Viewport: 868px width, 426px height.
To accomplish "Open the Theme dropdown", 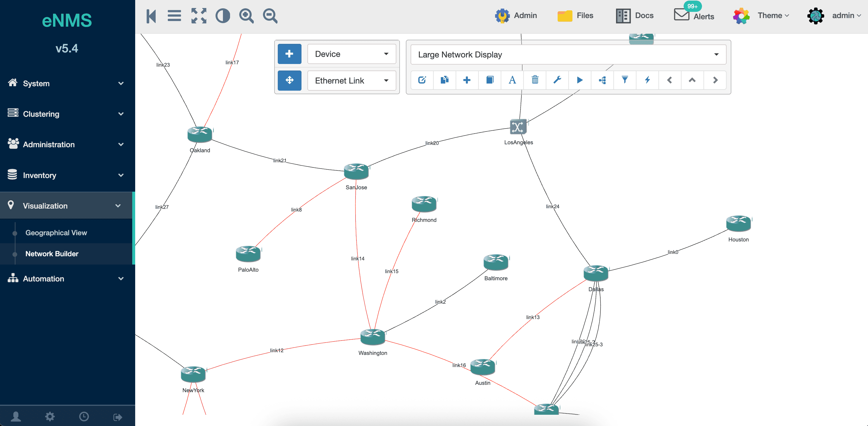I will coord(761,15).
